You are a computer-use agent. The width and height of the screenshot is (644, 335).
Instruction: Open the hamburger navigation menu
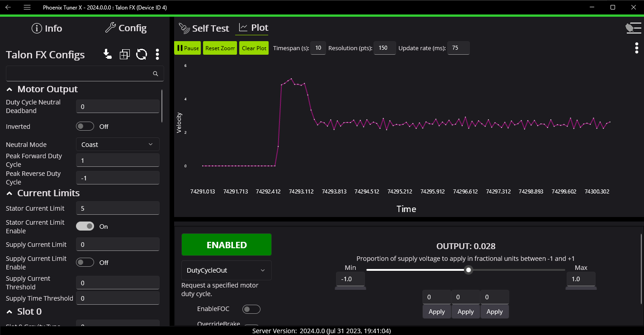tap(27, 7)
